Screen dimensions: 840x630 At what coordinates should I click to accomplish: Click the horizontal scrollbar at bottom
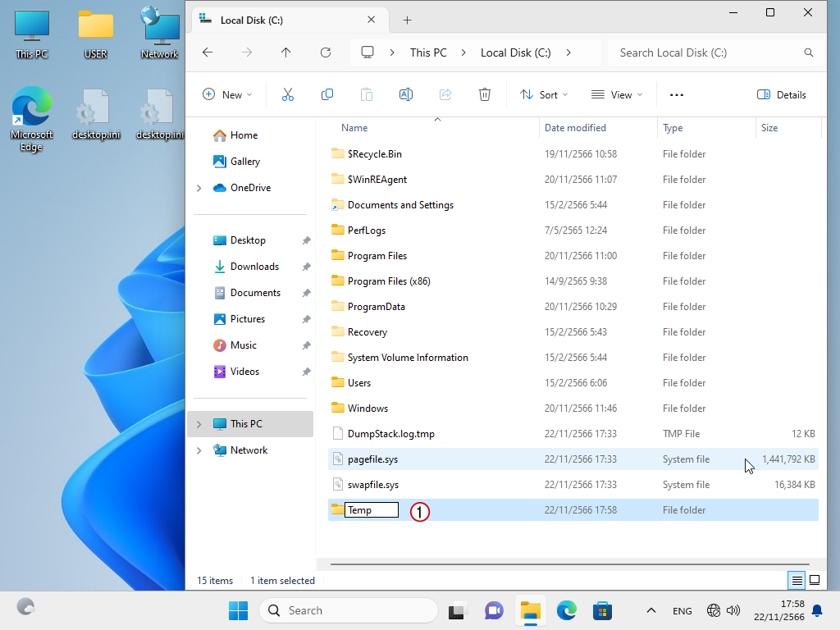(x=569, y=564)
